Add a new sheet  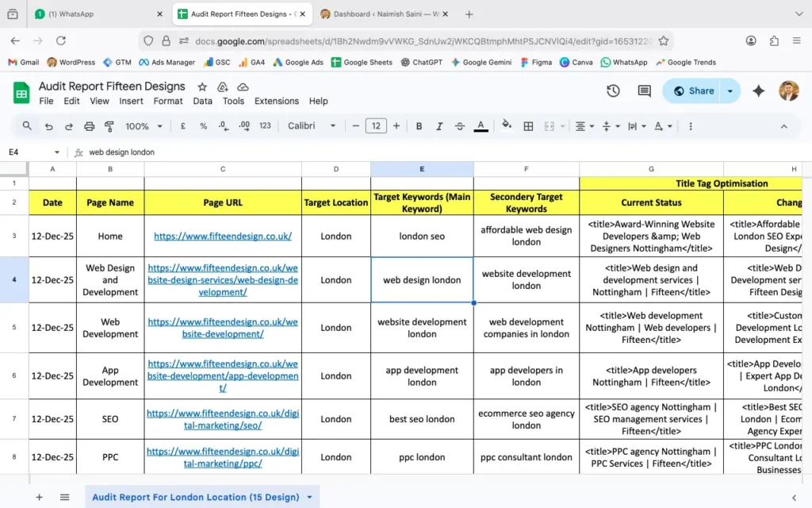[39, 497]
